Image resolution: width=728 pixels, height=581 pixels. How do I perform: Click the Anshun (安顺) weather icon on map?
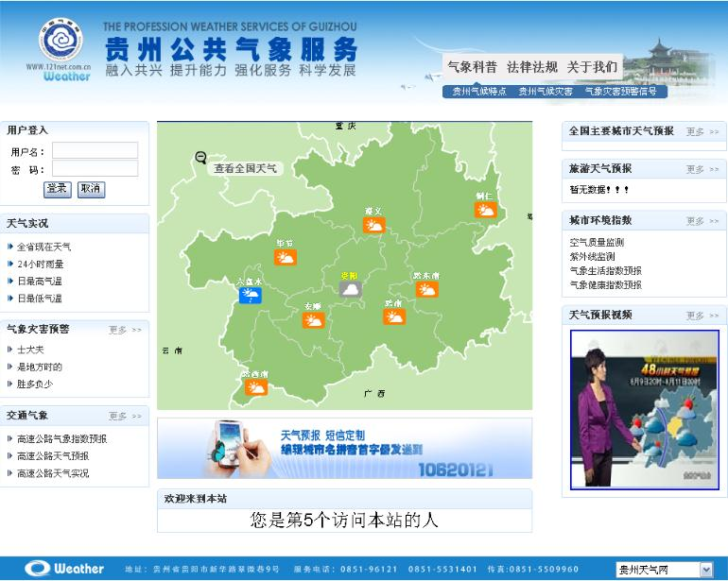pyautogui.click(x=313, y=320)
